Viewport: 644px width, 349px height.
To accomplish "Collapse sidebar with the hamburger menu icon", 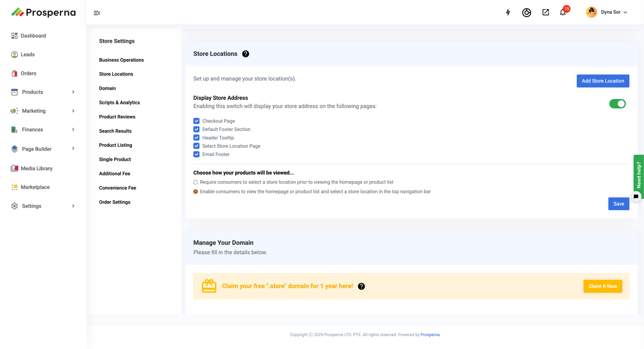I will pos(97,13).
